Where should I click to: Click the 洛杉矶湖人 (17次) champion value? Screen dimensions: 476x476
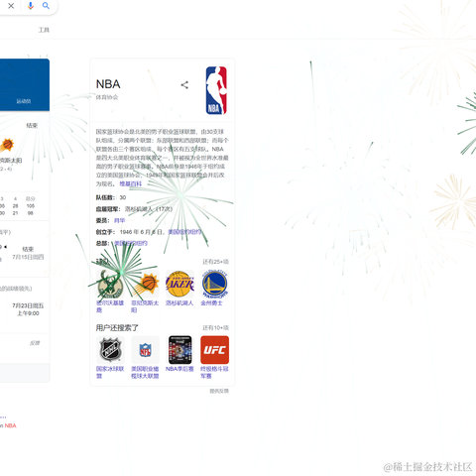click(149, 209)
